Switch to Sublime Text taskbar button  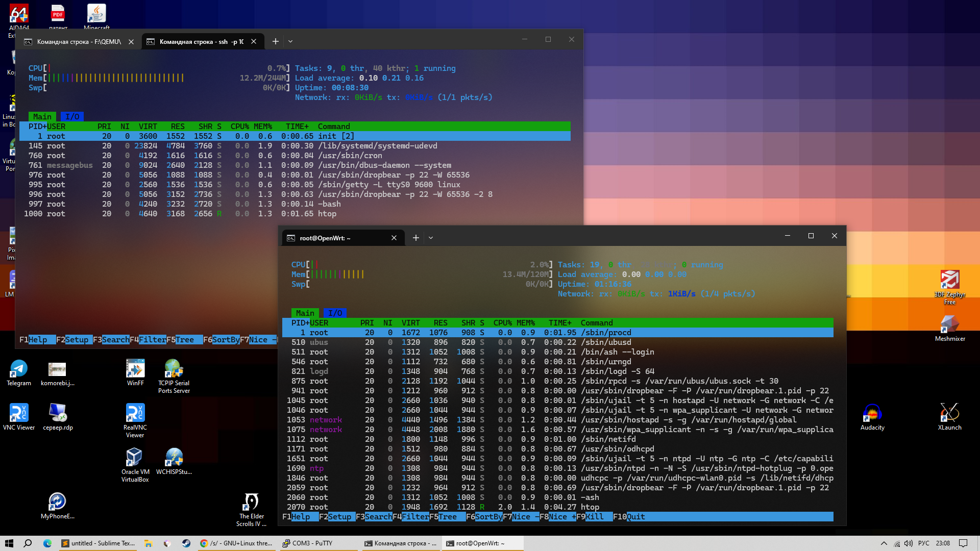pyautogui.click(x=98, y=543)
